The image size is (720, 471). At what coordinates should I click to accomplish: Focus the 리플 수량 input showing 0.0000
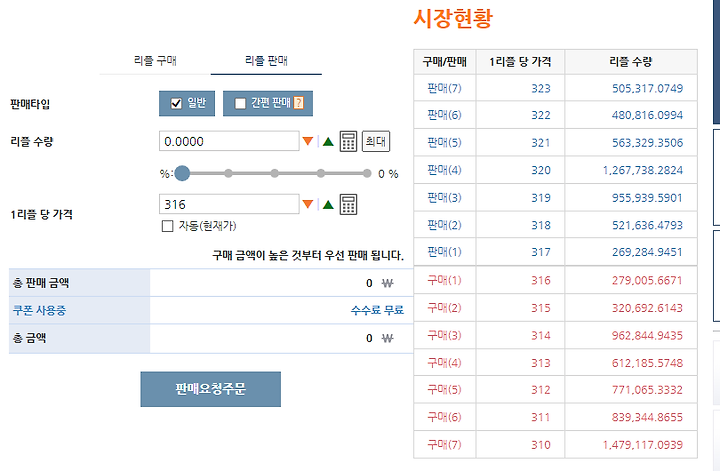(229, 141)
